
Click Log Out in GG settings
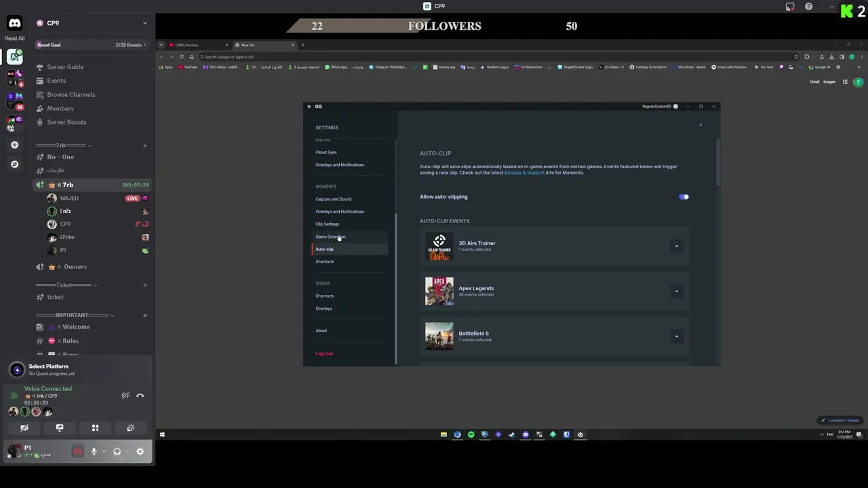[324, 354]
